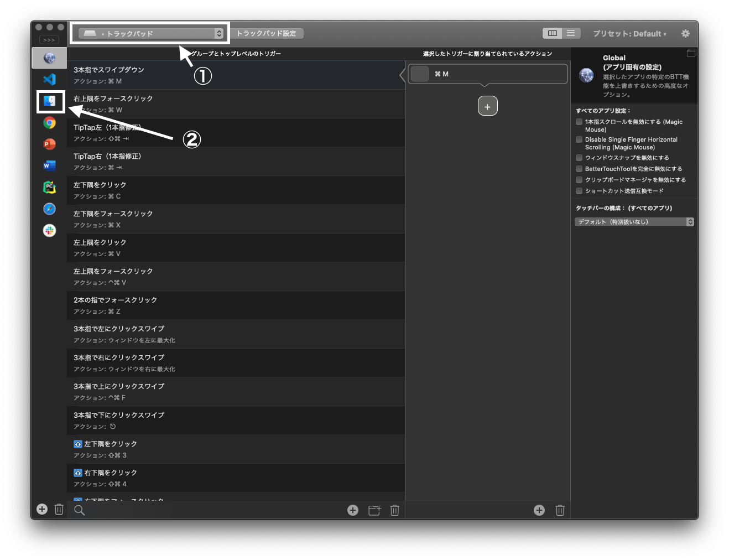
Task: Select Finder in the app sidebar
Action: click(x=50, y=101)
